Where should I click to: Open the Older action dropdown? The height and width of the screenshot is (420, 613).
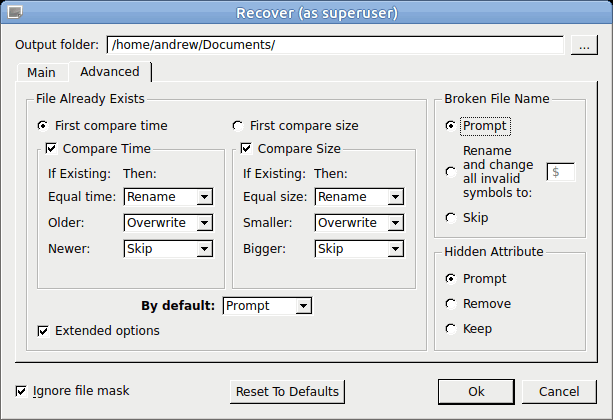168,223
